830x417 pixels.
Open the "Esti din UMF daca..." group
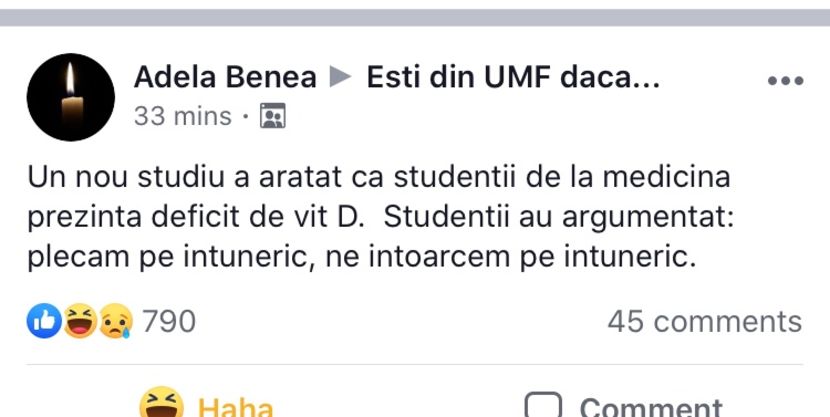coord(513,77)
